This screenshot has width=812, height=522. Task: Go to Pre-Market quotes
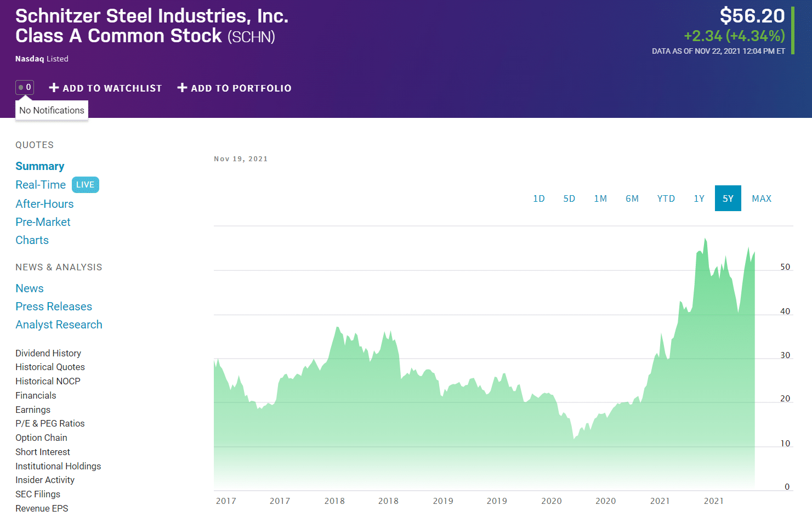click(43, 222)
